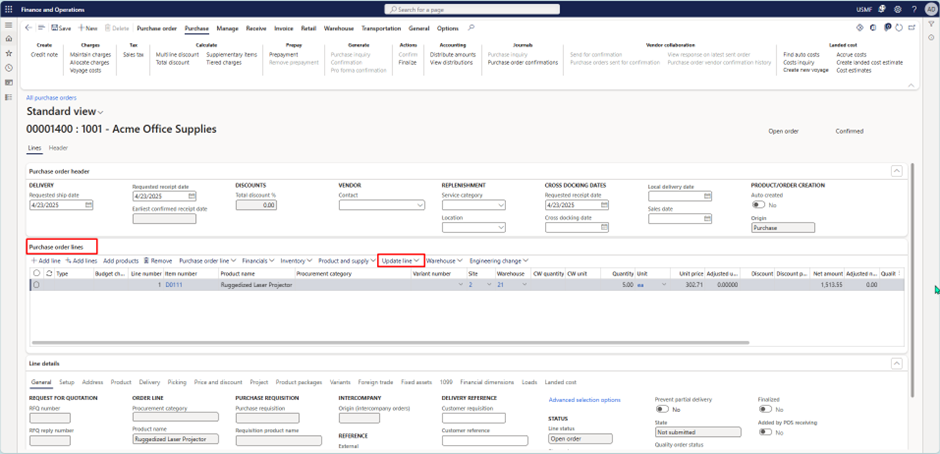Open the Financials dropdown menu

coord(258,261)
